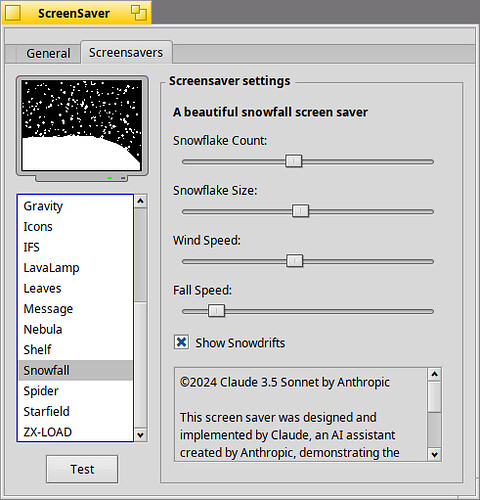Click the copyright Claude 3.5 Sonnet text

coord(285,382)
